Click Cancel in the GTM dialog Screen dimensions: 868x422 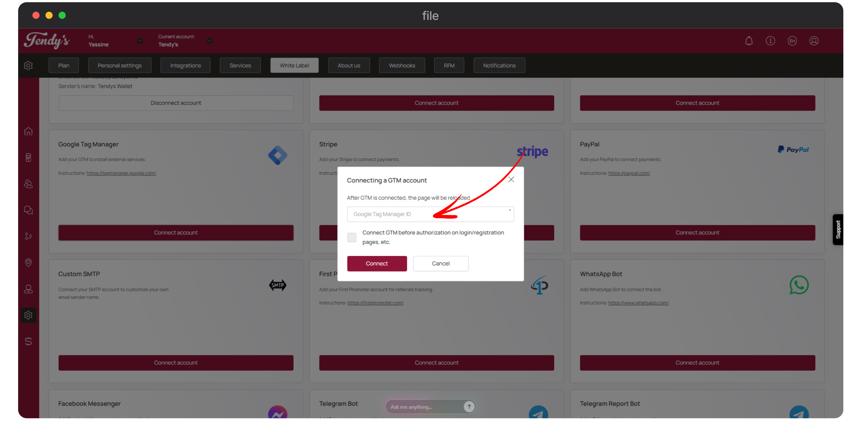441,263
